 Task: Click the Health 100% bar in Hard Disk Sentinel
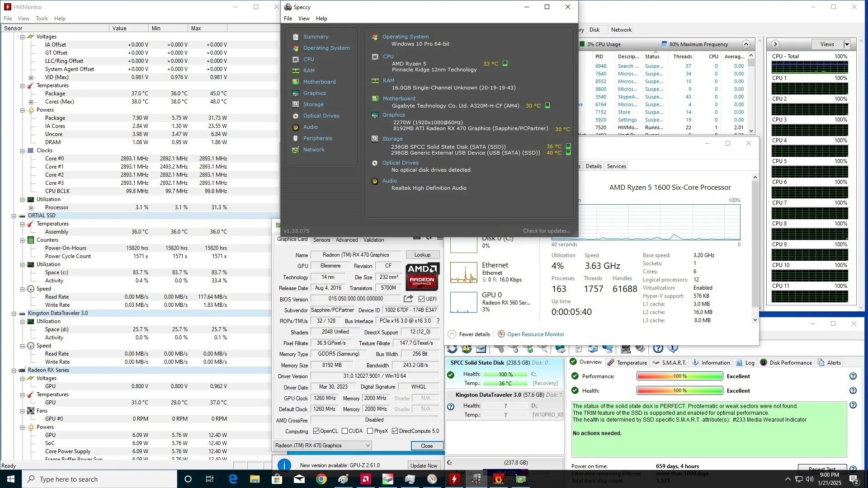[679, 390]
